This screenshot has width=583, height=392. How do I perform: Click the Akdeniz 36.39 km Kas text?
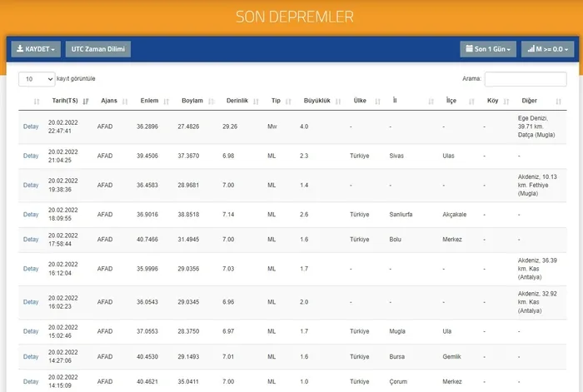pyautogui.click(x=537, y=269)
